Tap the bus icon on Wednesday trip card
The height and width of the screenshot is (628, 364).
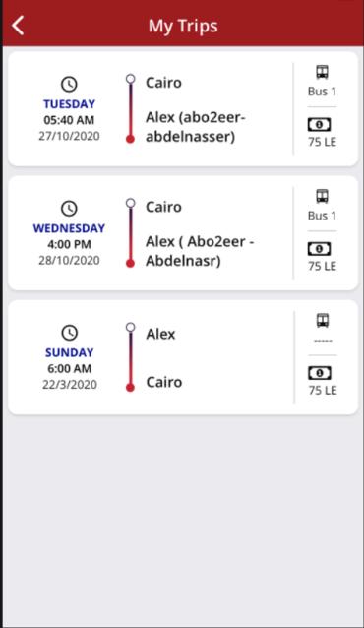click(x=322, y=196)
